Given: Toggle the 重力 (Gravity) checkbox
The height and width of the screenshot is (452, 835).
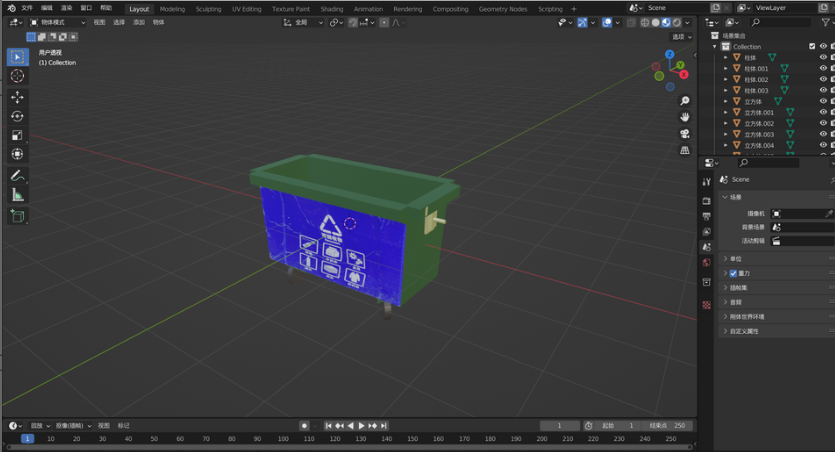Looking at the screenshot, I should (x=733, y=273).
